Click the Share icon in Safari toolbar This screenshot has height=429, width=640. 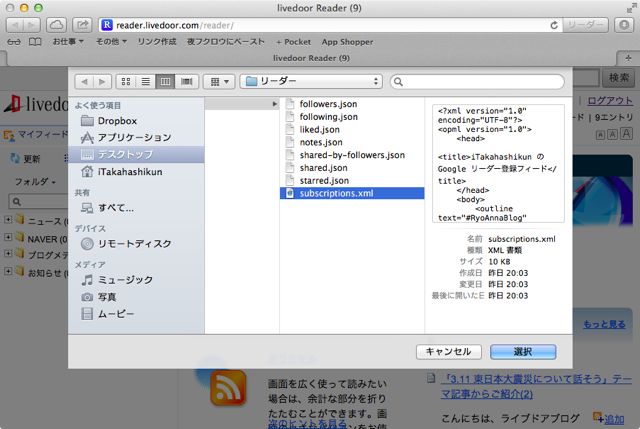(82, 25)
